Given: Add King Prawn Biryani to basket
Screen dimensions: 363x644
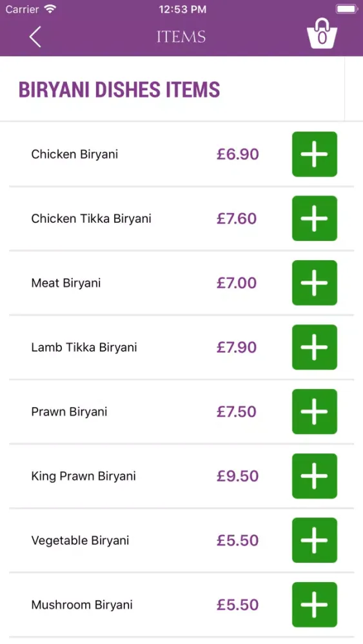Looking at the screenshot, I should click(x=315, y=476).
